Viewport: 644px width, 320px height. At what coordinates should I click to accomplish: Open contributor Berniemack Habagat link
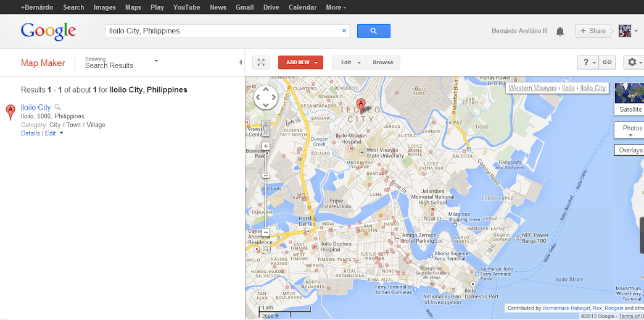tap(566, 308)
